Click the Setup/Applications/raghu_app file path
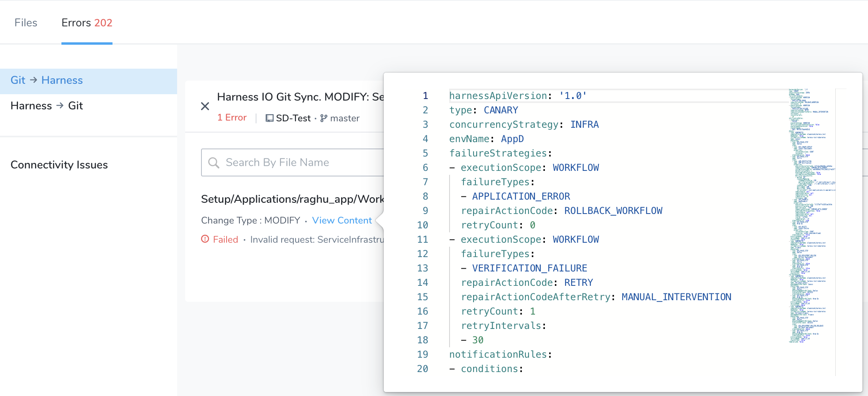The height and width of the screenshot is (396, 868). pos(292,199)
